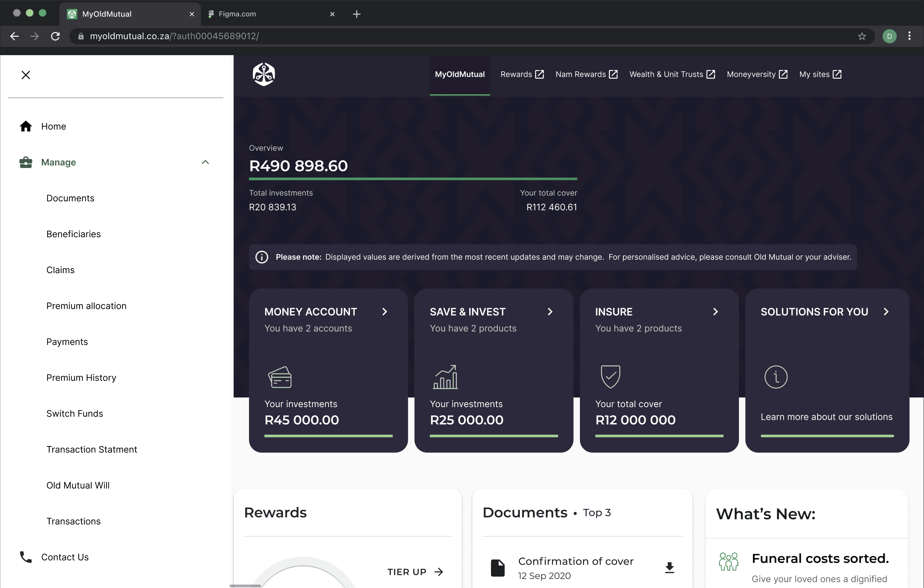The image size is (924, 588).
Task: Click the Manage briefcase icon
Action: point(26,162)
